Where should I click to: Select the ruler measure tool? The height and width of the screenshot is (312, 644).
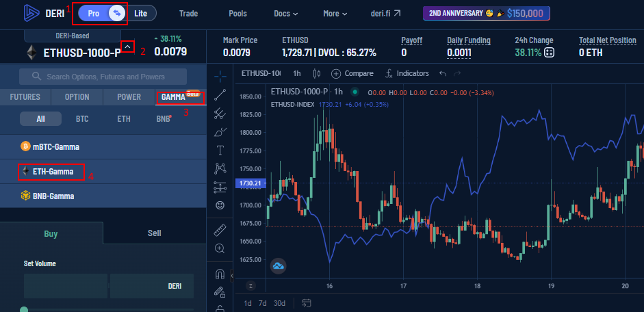220,231
